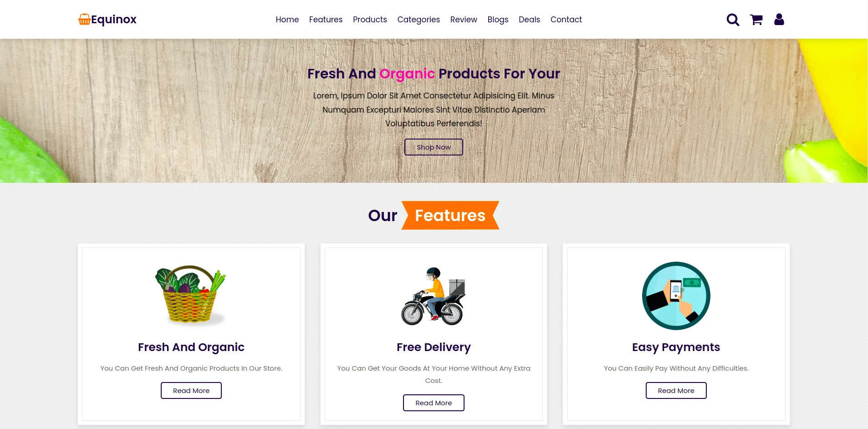Screen dimensions: 868x429
Task: Click the user account icon
Action: [x=779, y=20]
